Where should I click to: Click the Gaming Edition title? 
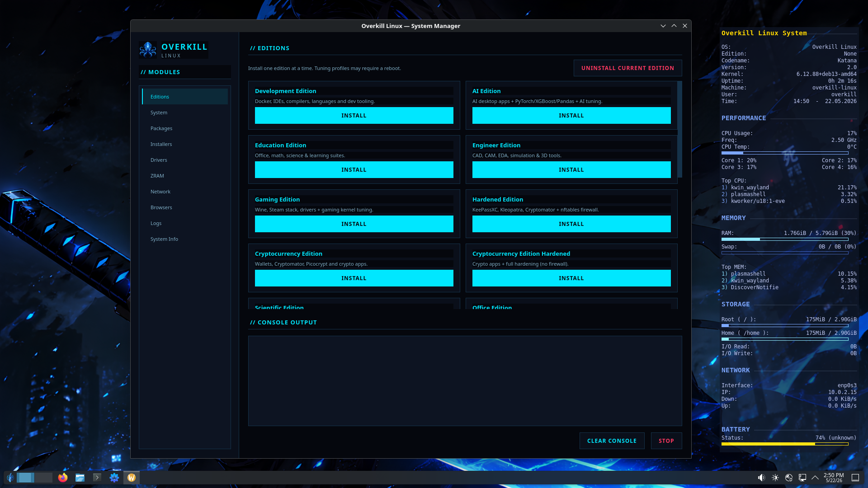277,199
